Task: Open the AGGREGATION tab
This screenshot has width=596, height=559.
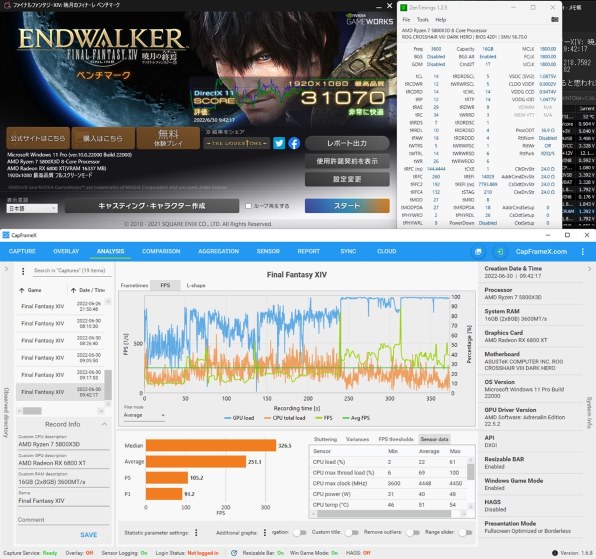Action: (x=219, y=252)
